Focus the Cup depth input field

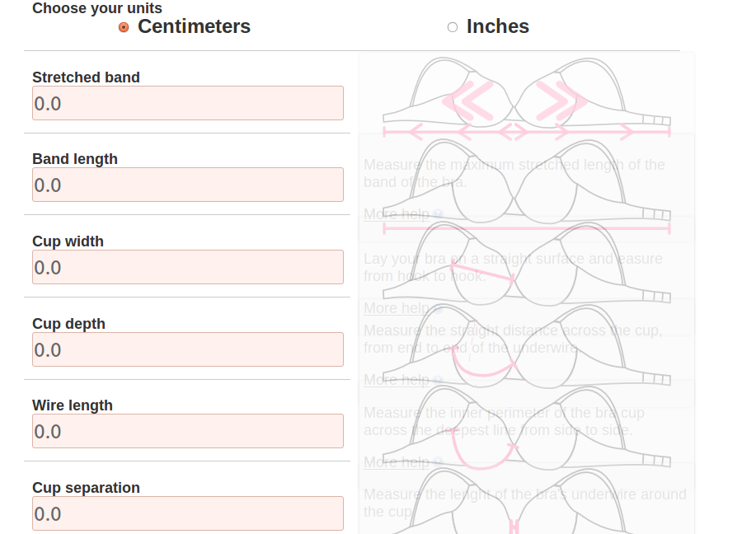pyautogui.click(x=188, y=349)
